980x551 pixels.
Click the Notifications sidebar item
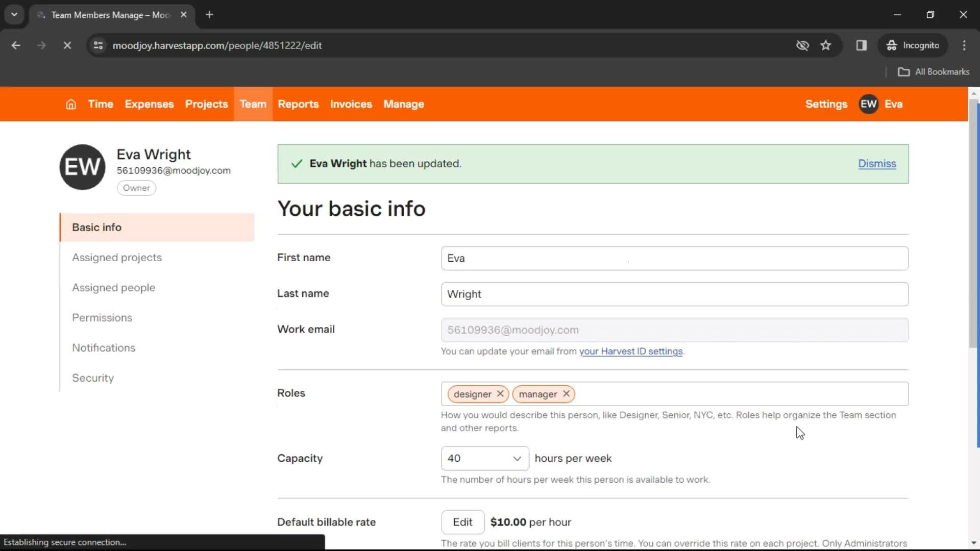coord(104,348)
